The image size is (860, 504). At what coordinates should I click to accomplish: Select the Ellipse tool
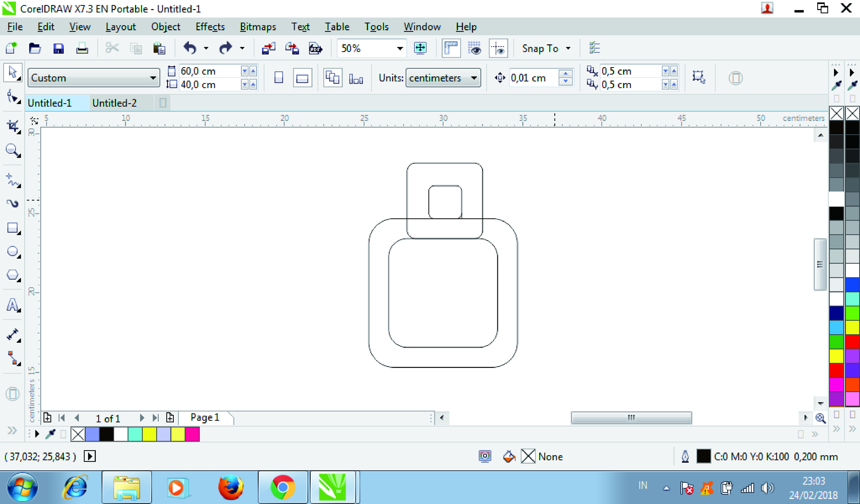click(x=13, y=251)
